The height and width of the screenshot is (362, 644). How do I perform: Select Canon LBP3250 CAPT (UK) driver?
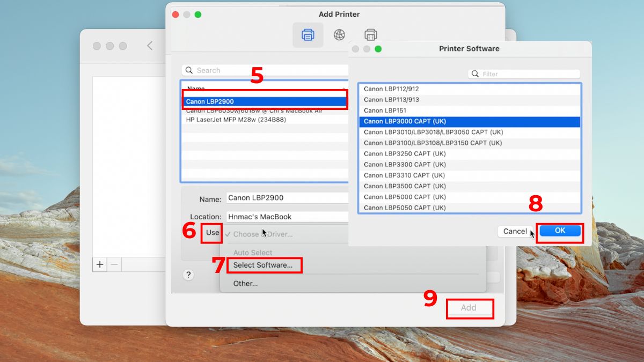click(x=470, y=153)
